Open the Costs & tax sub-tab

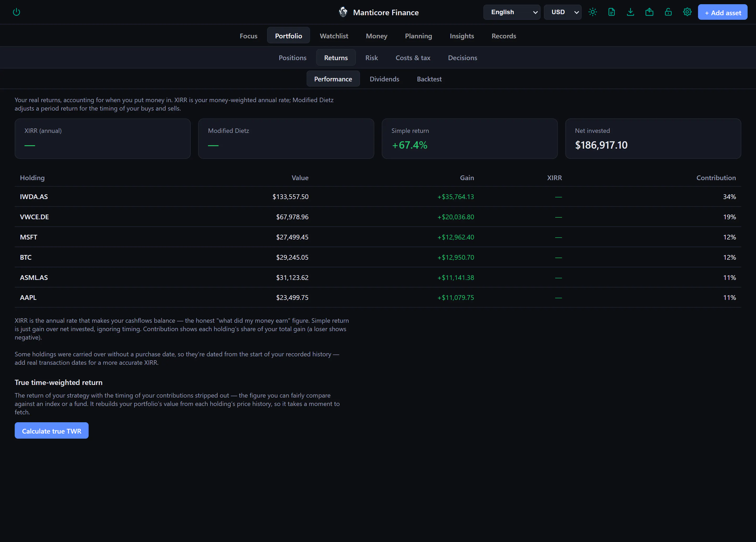point(413,57)
